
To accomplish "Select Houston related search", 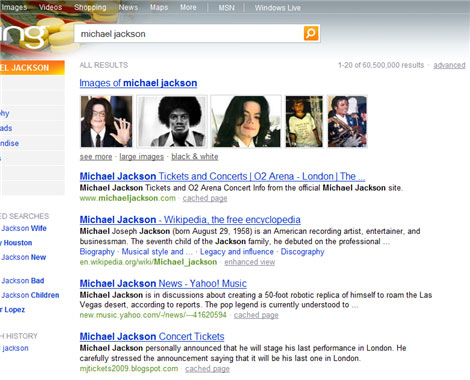I will [17, 243].
